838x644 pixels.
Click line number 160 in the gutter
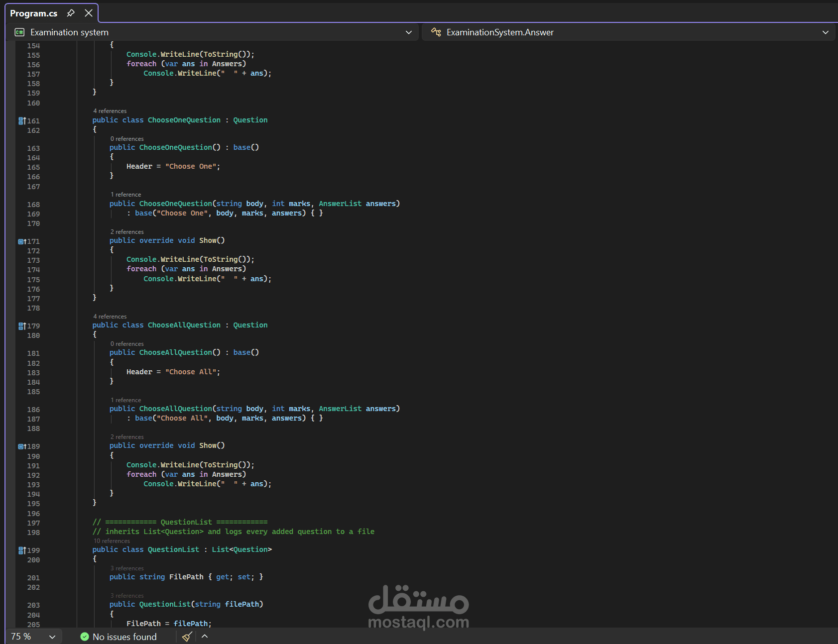[x=33, y=103]
